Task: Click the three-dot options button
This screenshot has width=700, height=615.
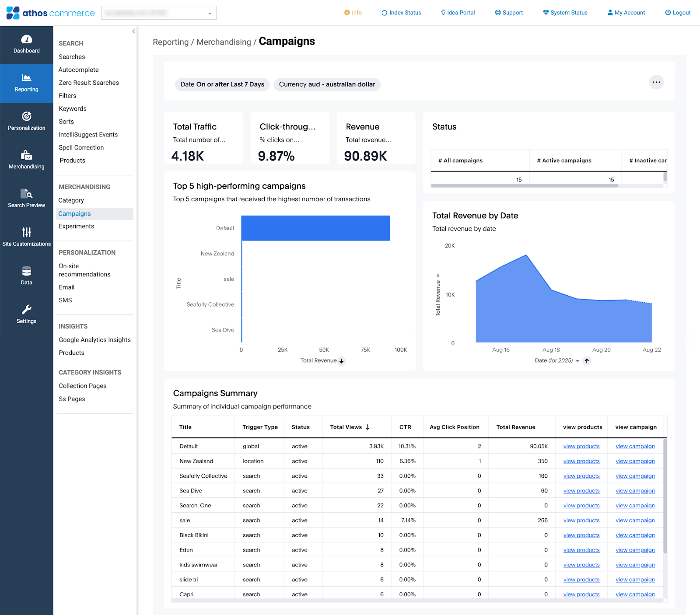Action: (x=656, y=82)
